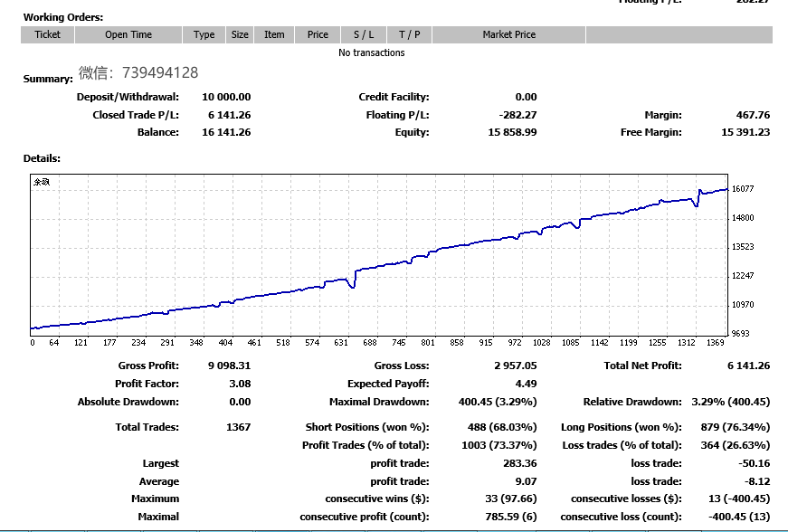The width and height of the screenshot is (788, 532).
Task: Select the Gross Loss value 2 957.05
Action: (x=515, y=366)
